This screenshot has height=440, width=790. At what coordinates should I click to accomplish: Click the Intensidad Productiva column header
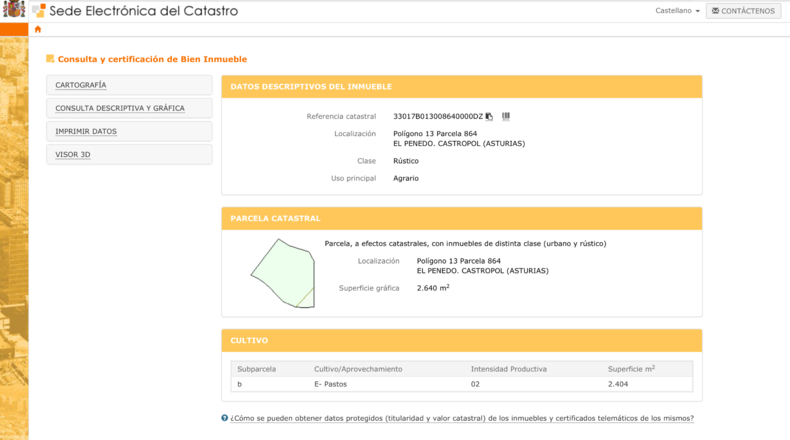coord(508,369)
